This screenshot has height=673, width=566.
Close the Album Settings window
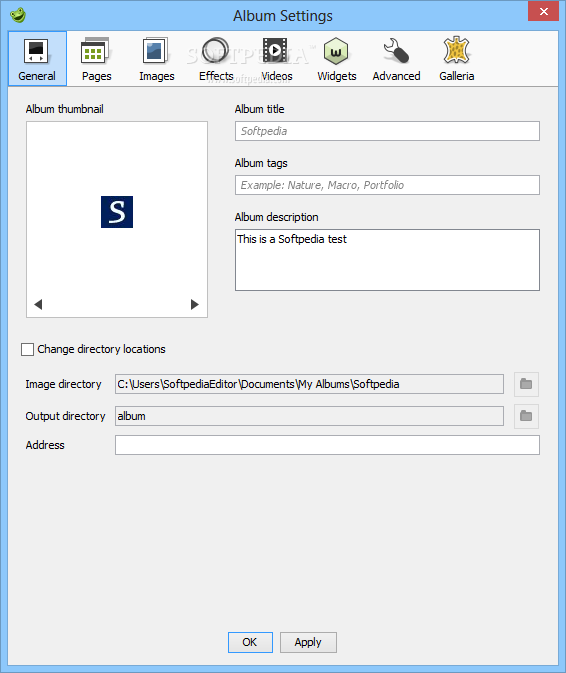[x=543, y=11]
